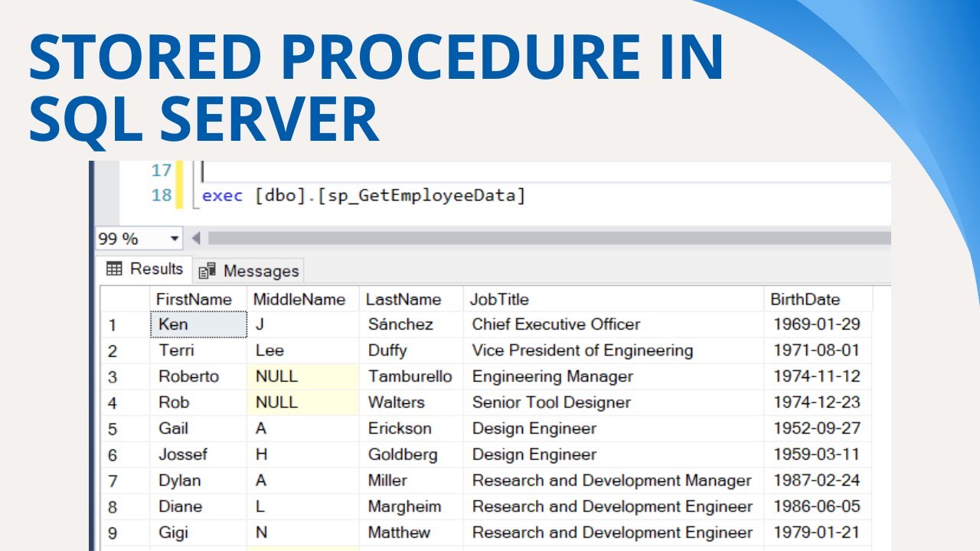Click row header number 9
Image resolution: width=980 pixels, height=551 pixels.
pos(125,533)
